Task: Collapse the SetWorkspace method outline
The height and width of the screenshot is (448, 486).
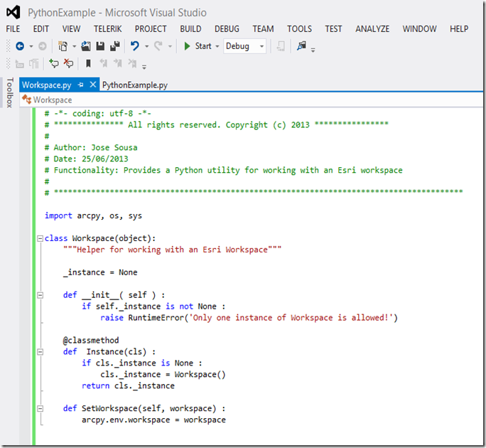Action: [40, 409]
